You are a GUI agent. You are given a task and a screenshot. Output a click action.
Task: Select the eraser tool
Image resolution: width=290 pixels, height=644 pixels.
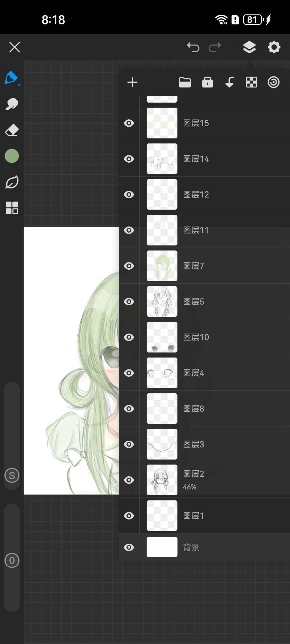click(12, 130)
